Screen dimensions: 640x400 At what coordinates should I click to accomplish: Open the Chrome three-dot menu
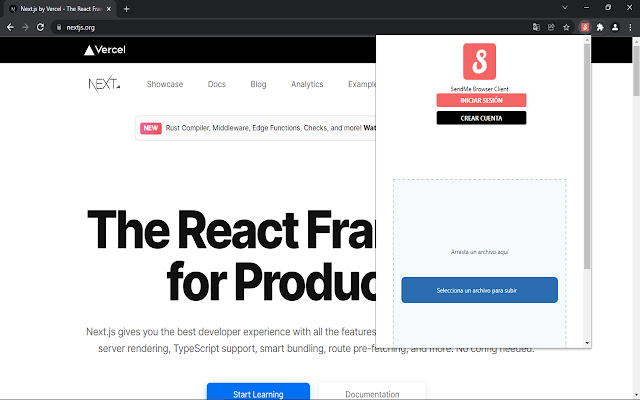pos(630,27)
